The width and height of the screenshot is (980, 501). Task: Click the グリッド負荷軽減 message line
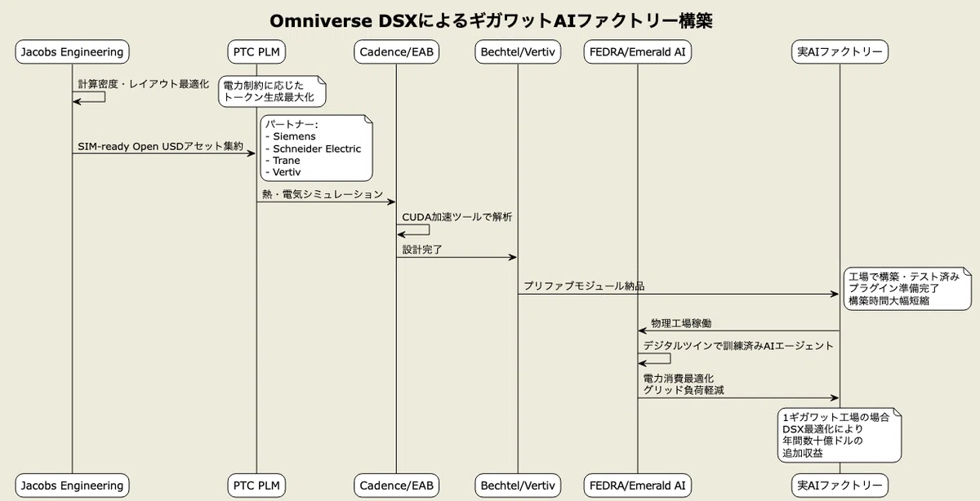coord(684,391)
